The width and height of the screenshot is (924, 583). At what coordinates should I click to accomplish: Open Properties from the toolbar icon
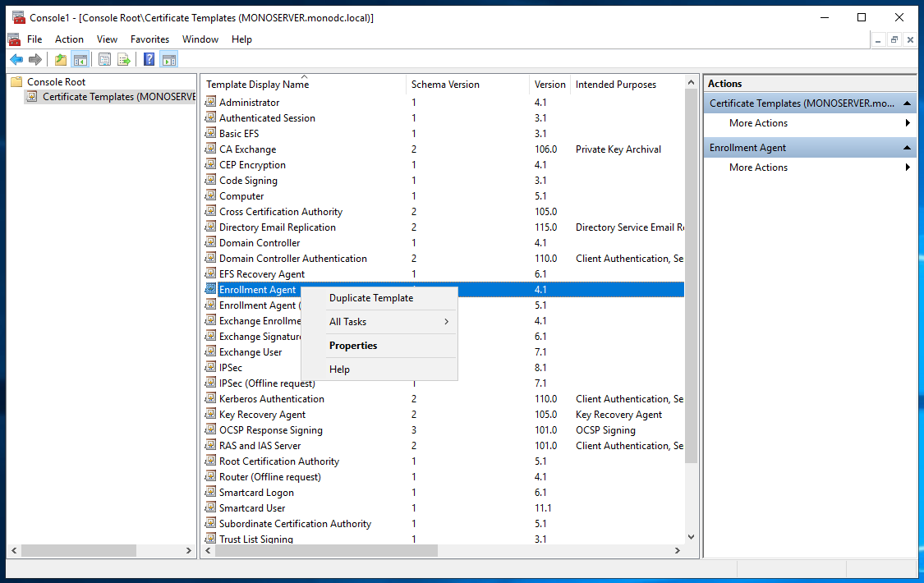click(x=105, y=59)
